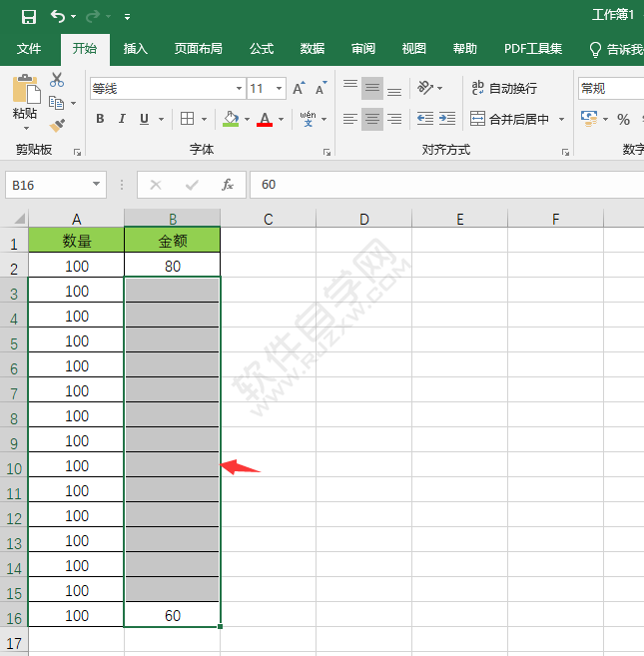
Task: Select Align Right icon
Action: point(394,119)
